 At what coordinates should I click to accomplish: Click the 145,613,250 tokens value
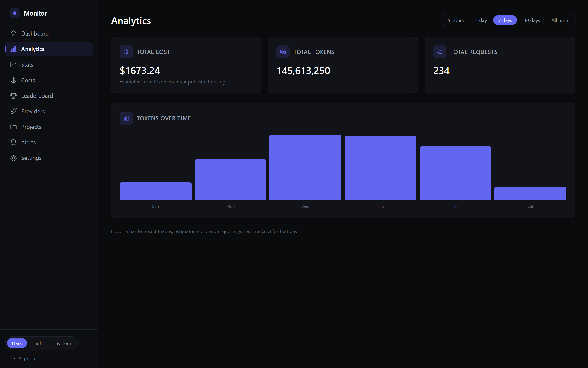pos(303,71)
